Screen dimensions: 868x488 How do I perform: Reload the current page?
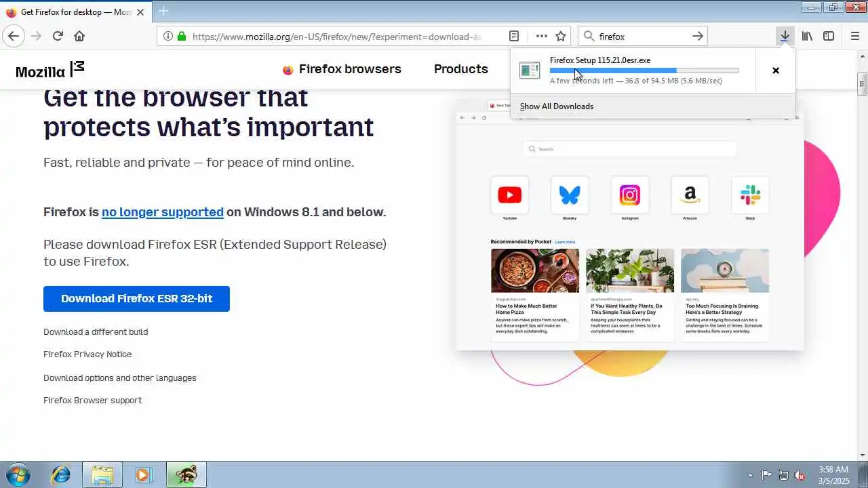(58, 36)
